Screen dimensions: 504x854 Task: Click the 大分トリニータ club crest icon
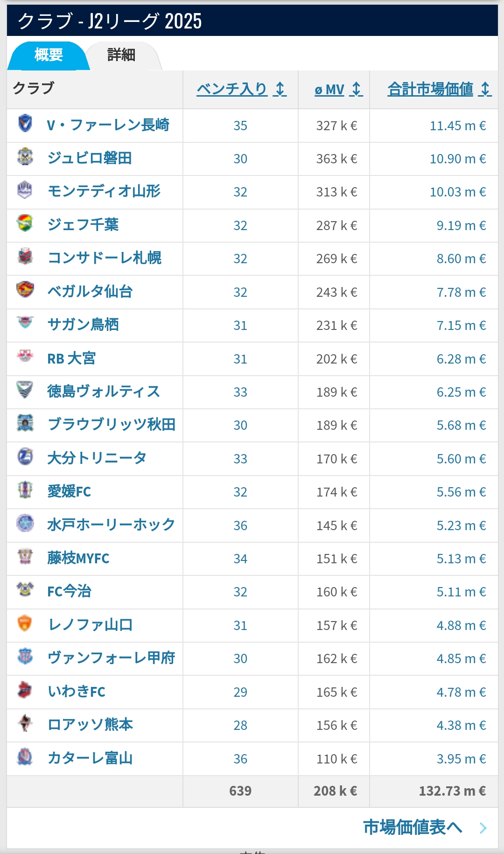(25, 456)
